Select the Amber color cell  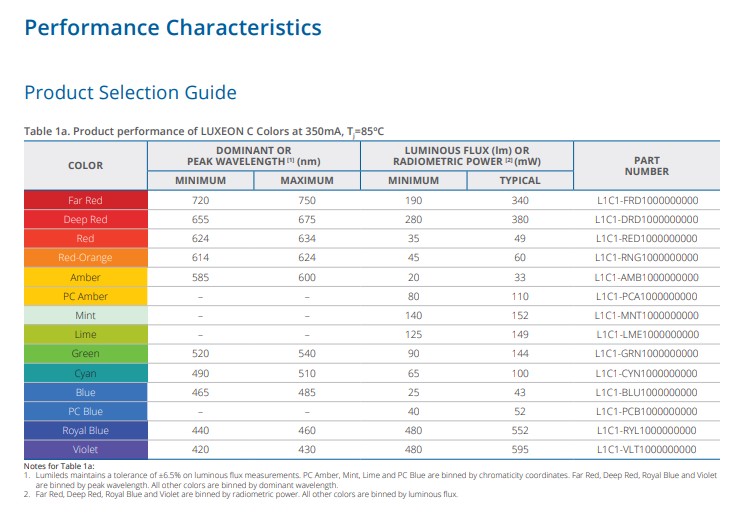tap(85, 277)
